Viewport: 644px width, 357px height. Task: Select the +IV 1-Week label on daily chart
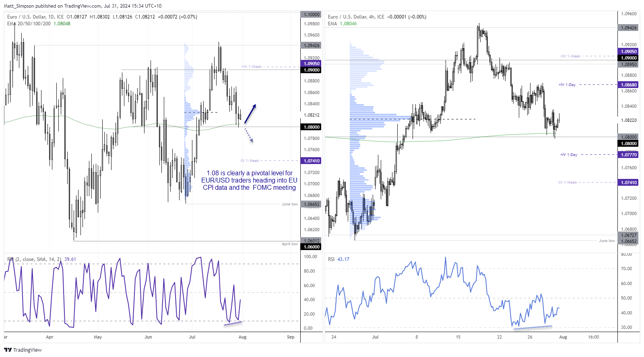click(252, 67)
